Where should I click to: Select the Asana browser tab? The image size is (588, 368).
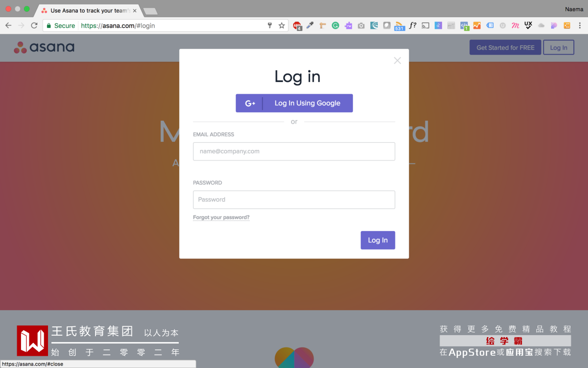87,10
